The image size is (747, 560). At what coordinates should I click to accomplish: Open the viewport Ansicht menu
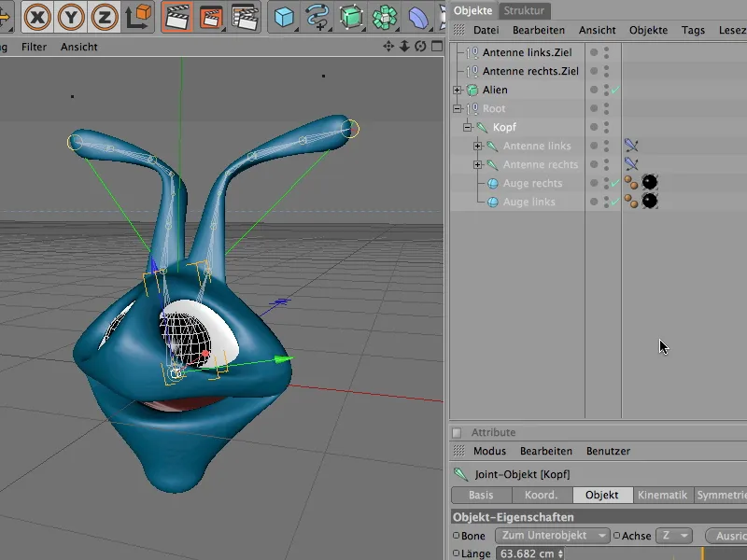click(x=78, y=47)
